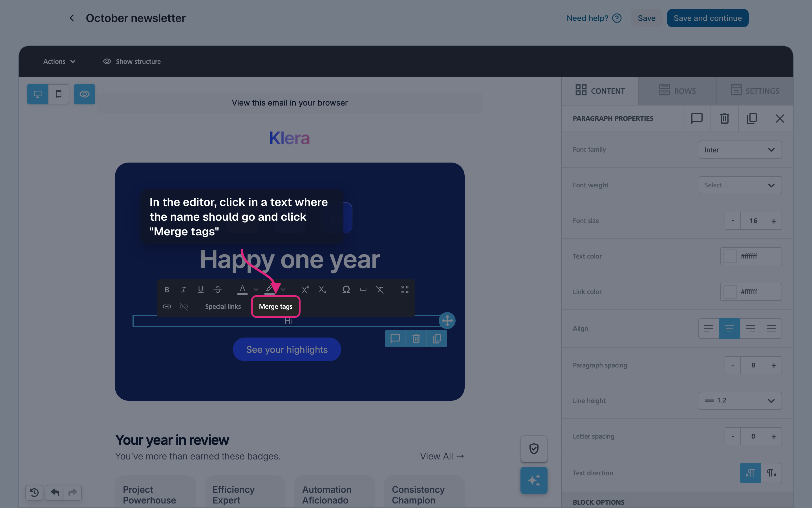The width and height of the screenshot is (812, 508).
Task: Open edit history clock icon
Action: [34, 492]
